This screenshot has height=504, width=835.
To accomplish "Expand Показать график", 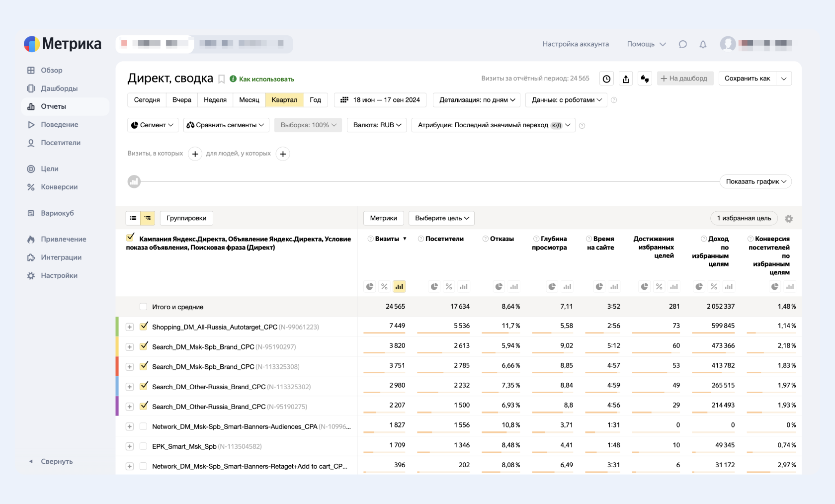I will 755,182.
